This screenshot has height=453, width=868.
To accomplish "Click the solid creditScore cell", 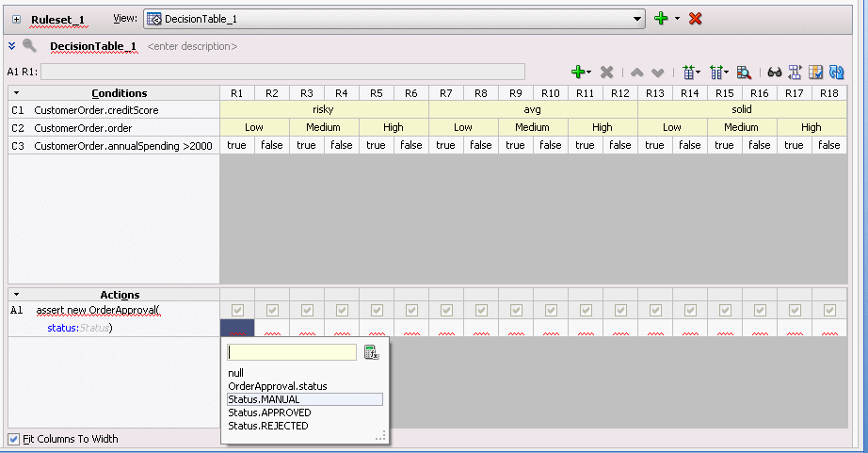I will pyautogui.click(x=743, y=109).
